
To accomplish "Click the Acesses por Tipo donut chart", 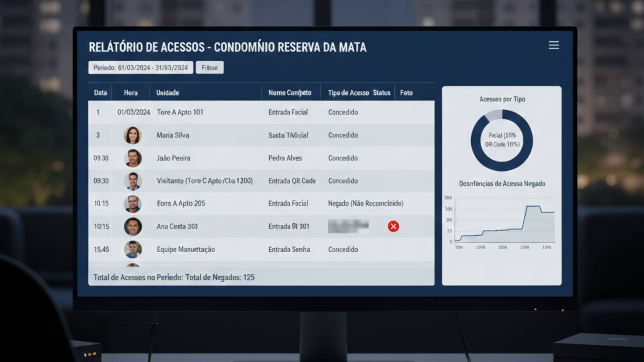I will pos(502,140).
